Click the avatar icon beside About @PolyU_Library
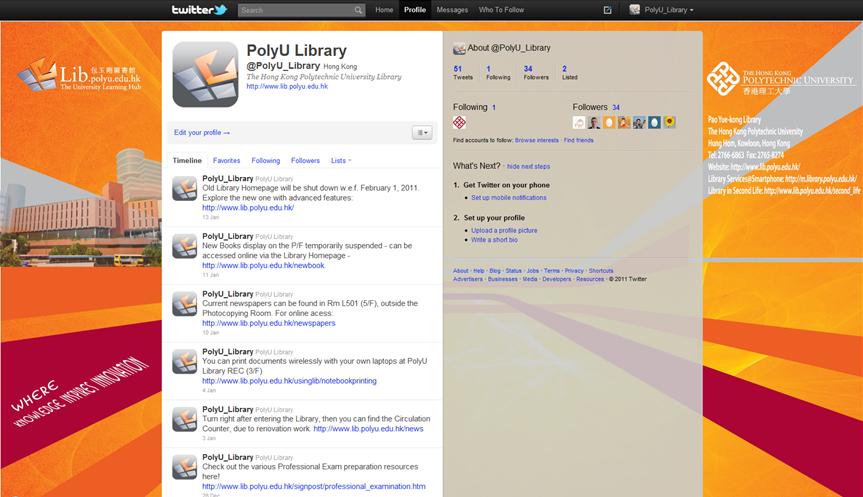The image size is (863, 497). 459,49
